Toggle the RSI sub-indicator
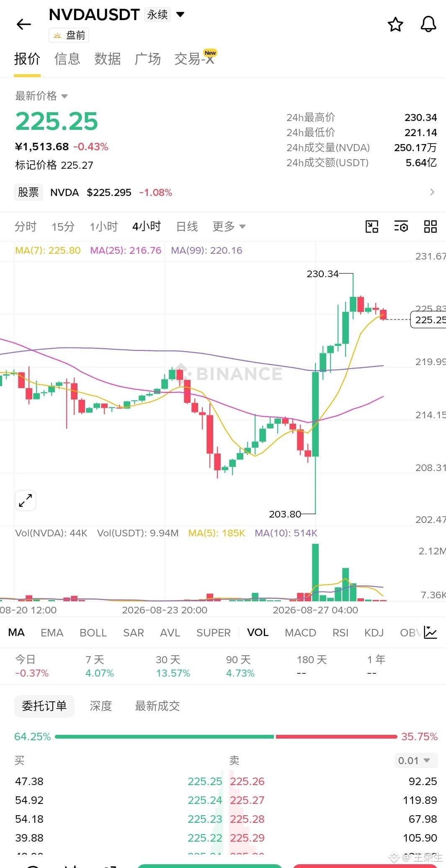The height and width of the screenshot is (868, 446). [x=340, y=632]
